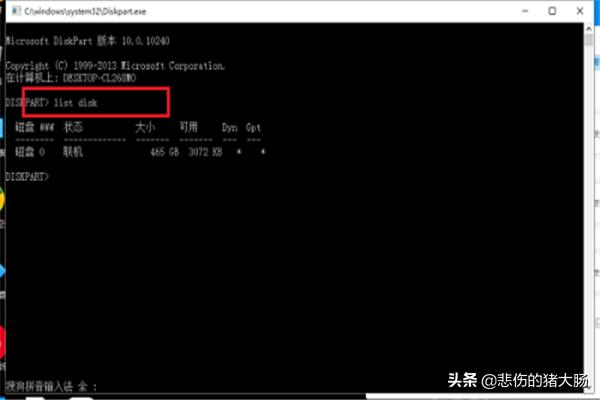The image size is (600, 400).
Task: Click the Gpt column header
Action: point(253,128)
